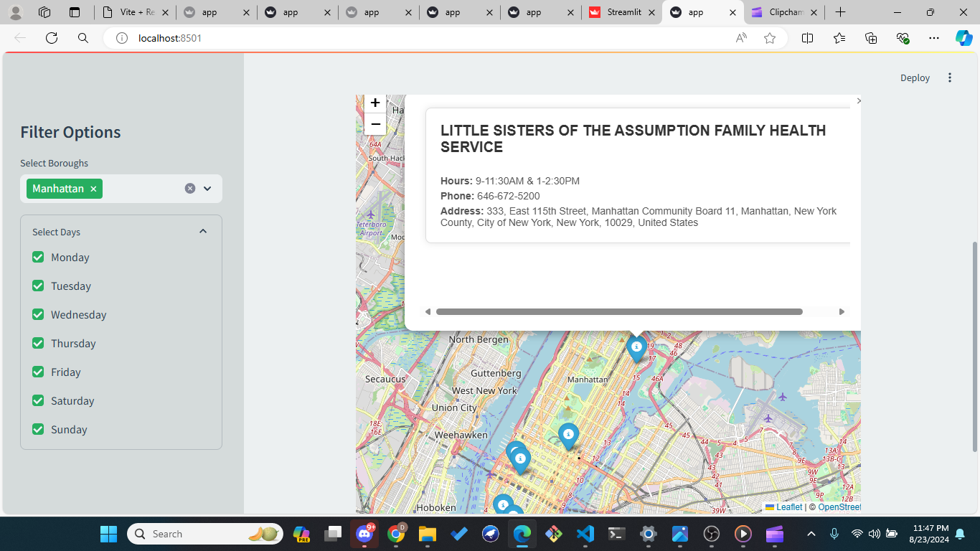Open the notification bell
Screen dimensions: 980x551
(x=960, y=534)
